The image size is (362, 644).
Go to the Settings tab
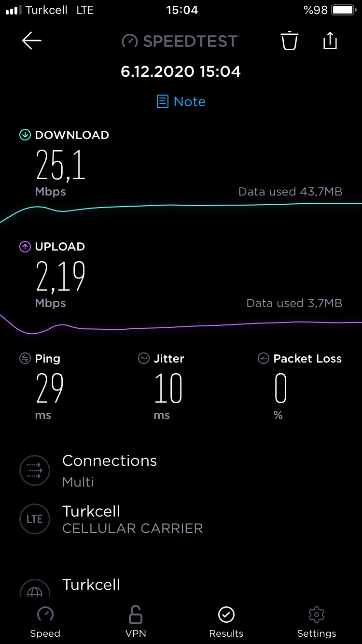point(317,622)
